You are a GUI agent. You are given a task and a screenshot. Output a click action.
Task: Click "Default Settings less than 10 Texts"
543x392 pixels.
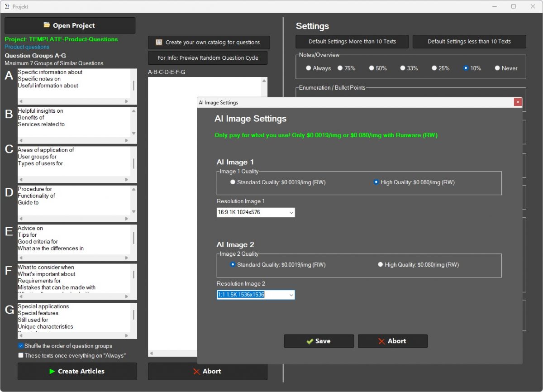[x=469, y=41]
